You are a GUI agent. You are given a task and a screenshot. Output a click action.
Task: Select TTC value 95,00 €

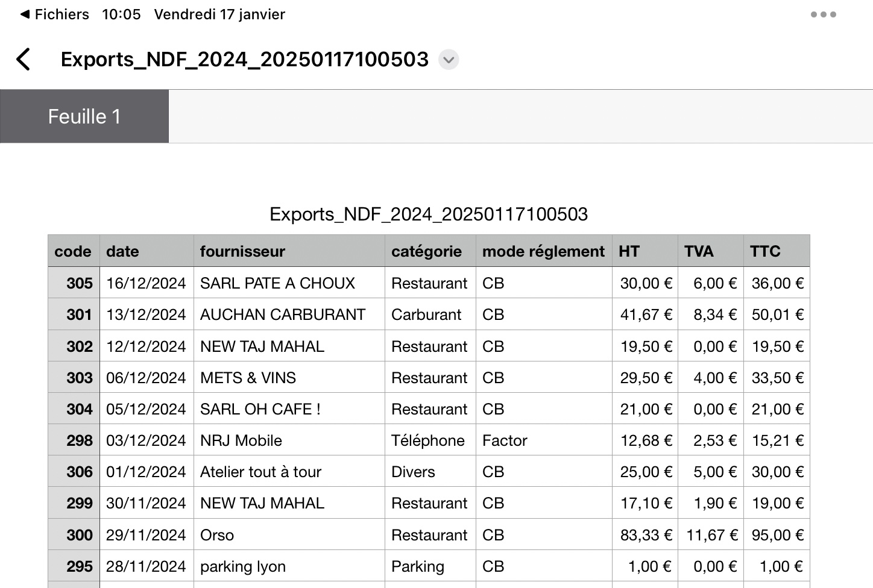777,535
